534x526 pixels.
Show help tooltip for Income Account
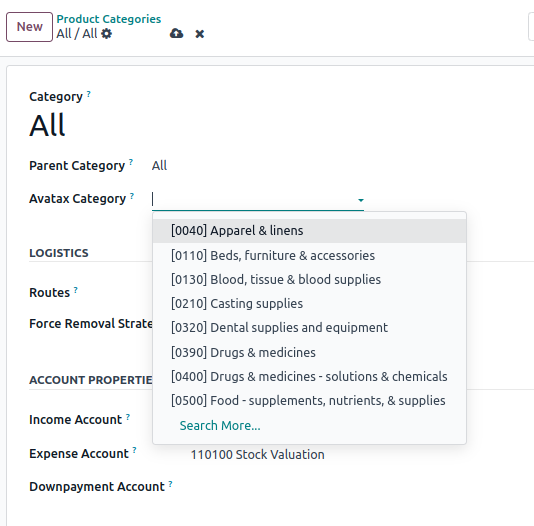[128, 417]
